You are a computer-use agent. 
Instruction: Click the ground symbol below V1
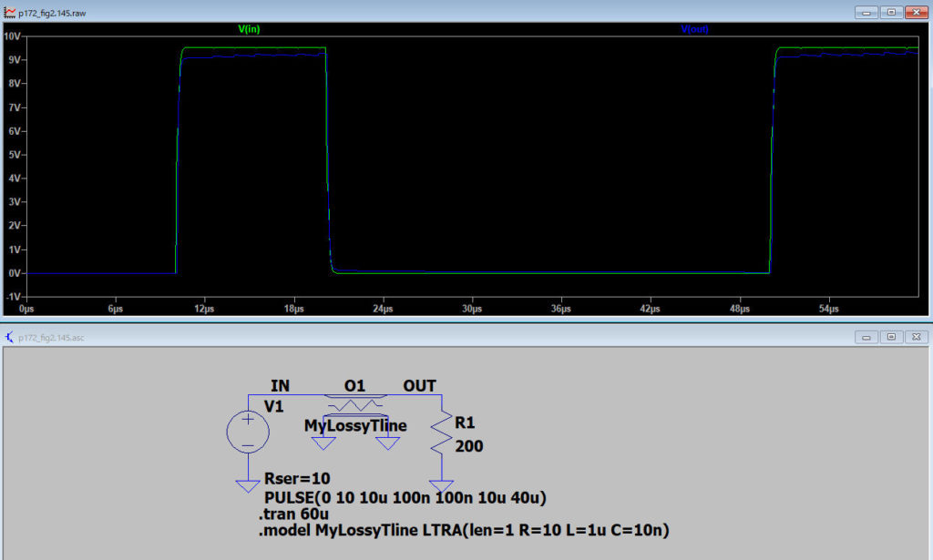247,485
